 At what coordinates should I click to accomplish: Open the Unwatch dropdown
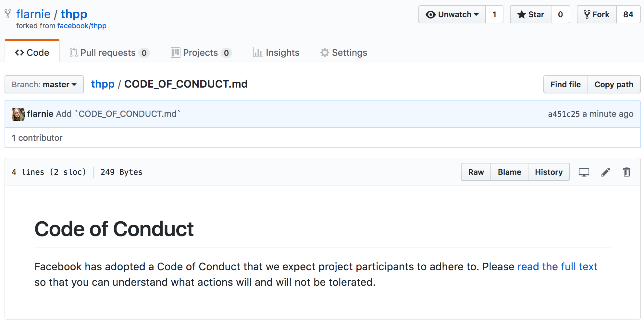[x=452, y=14]
